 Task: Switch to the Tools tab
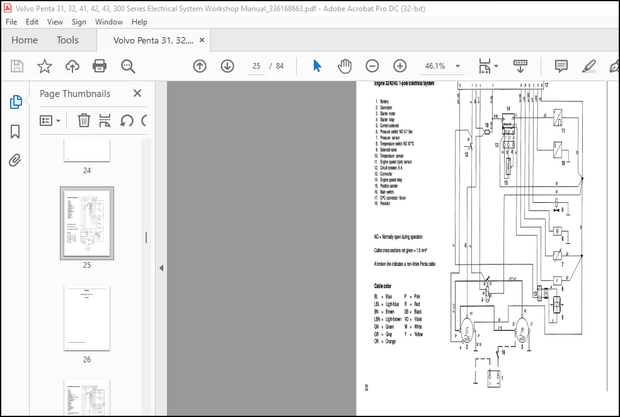tap(67, 40)
